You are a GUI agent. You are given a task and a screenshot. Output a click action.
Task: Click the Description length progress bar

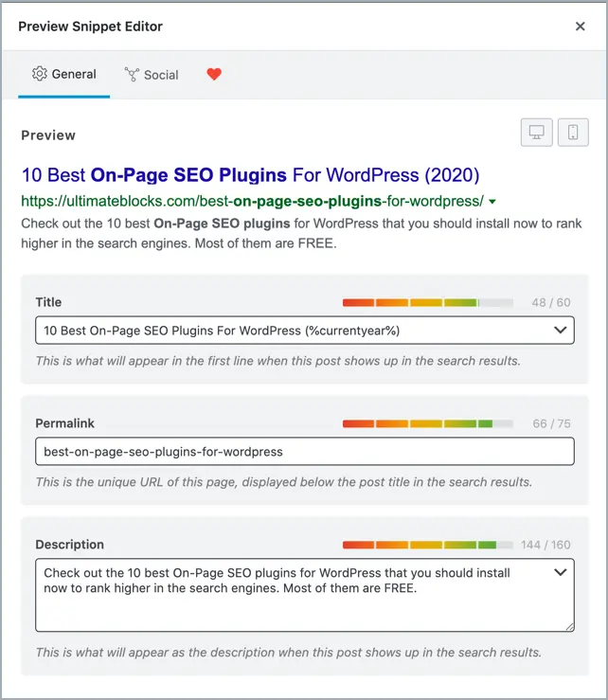pos(428,545)
